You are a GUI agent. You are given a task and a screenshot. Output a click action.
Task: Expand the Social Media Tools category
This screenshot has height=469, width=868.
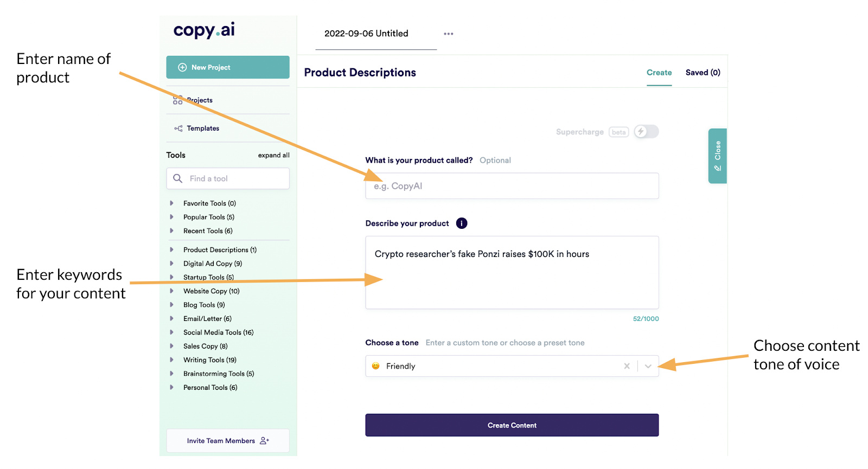172,332
